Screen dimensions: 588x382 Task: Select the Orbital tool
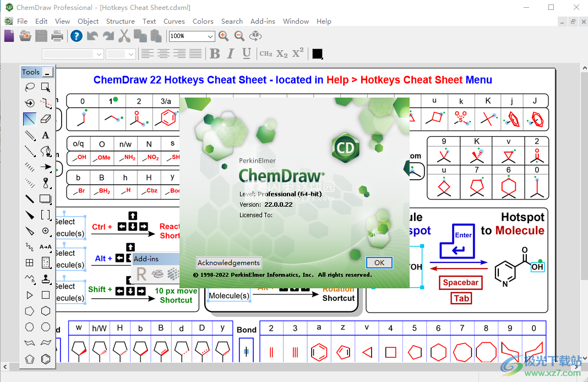coord(46,183)
